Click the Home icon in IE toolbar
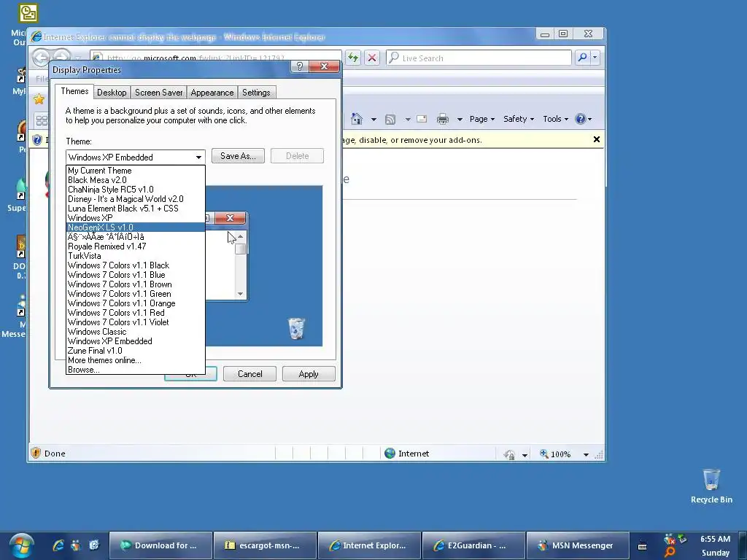This screenshot has width=747, height=560. (x=356, y=119)
